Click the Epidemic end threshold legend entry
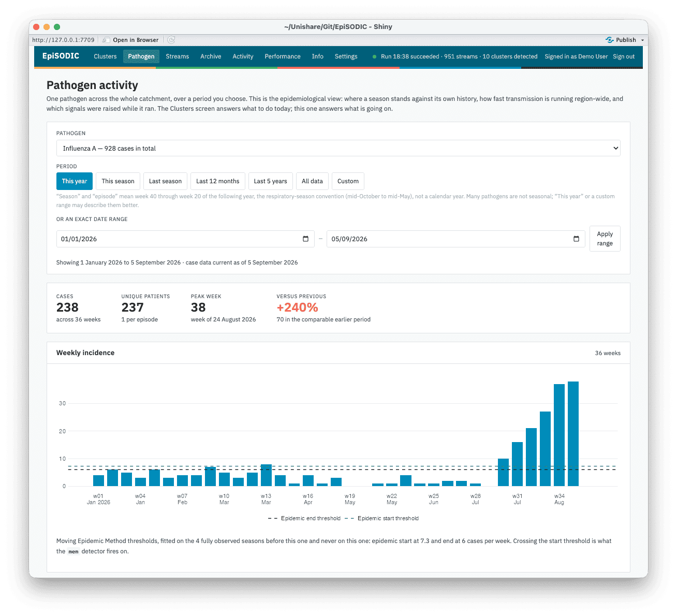Screen dimensions: 677x616 (304, 518)
